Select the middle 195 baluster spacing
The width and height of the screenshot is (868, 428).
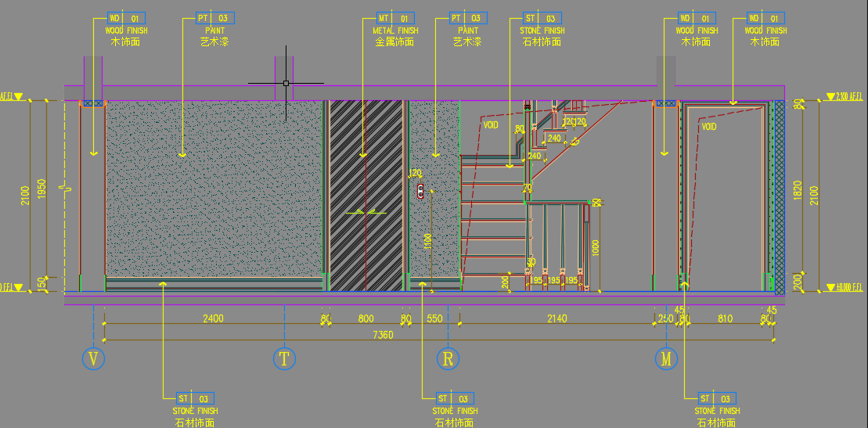click(x=553, y=281)
